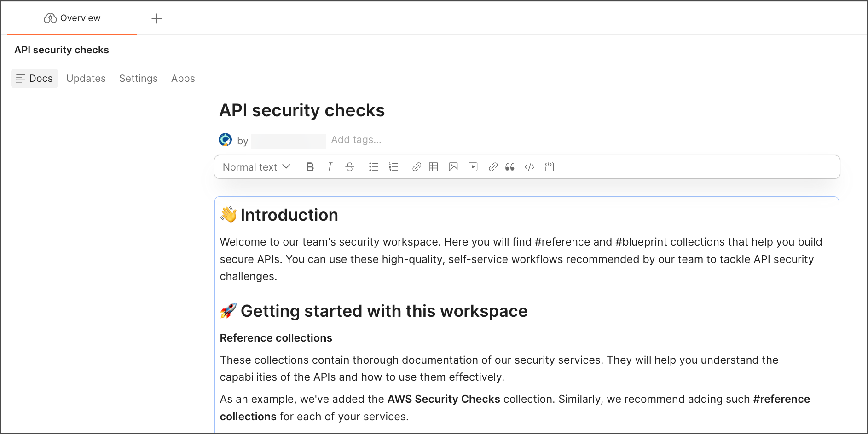This screenshot has width=868, height=434.
Task: Click the Overview tab at the top
Action: (x=72, y=18)
